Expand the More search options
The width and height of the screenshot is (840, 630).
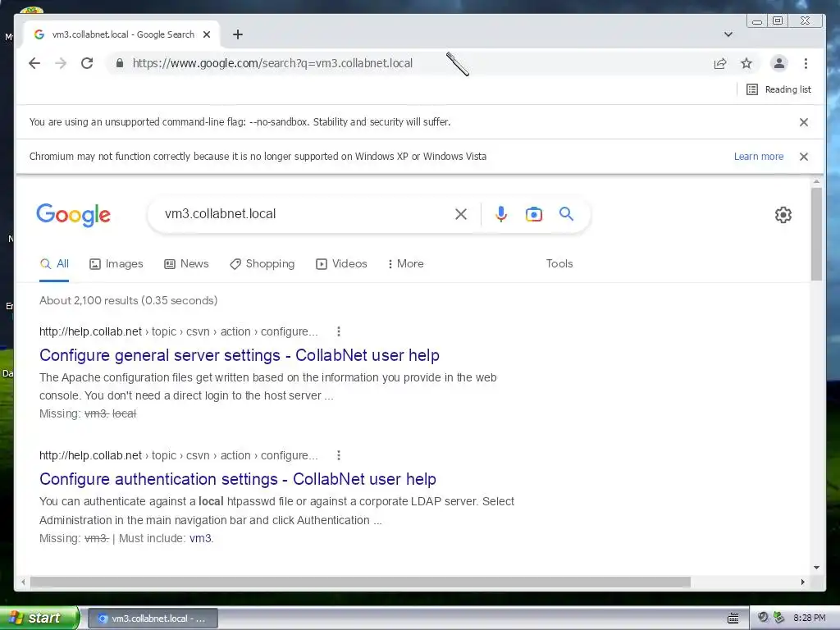pyautogui.click(x=406, y=263)
